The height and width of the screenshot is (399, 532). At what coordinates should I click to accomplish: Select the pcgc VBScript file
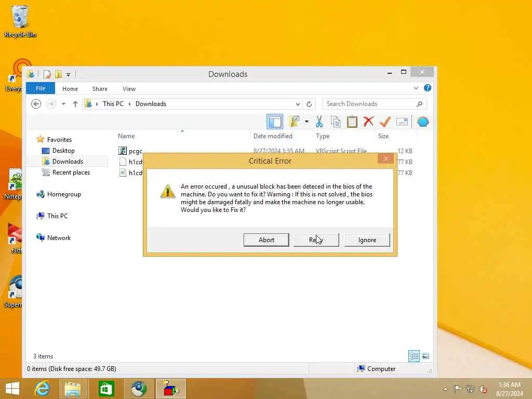136,151
